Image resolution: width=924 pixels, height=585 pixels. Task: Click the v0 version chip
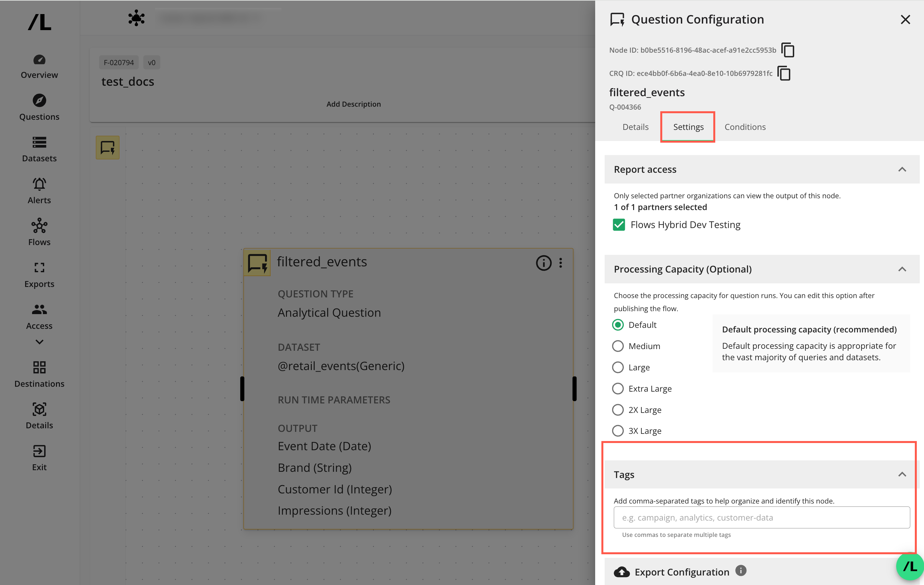(151, 62)
